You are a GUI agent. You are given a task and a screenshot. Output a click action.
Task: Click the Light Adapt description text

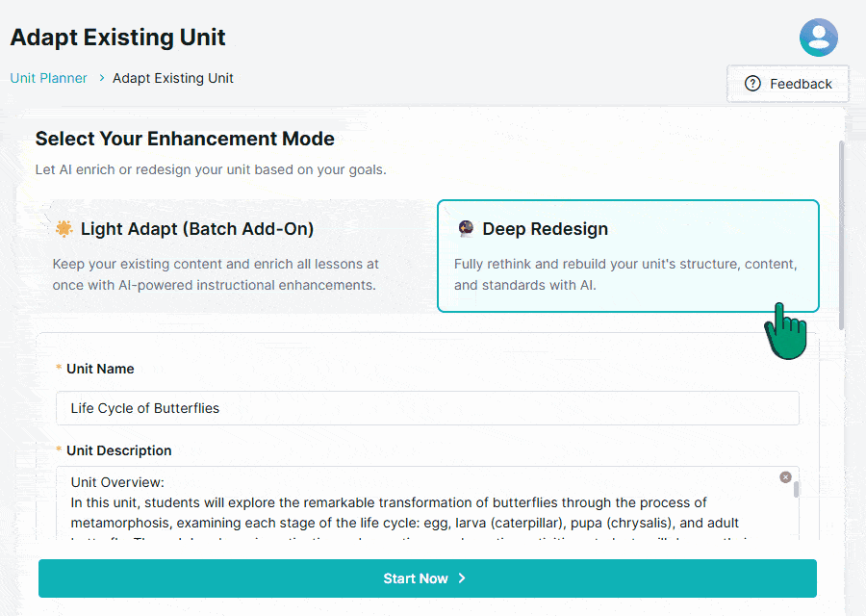click(x=216, y=274)
